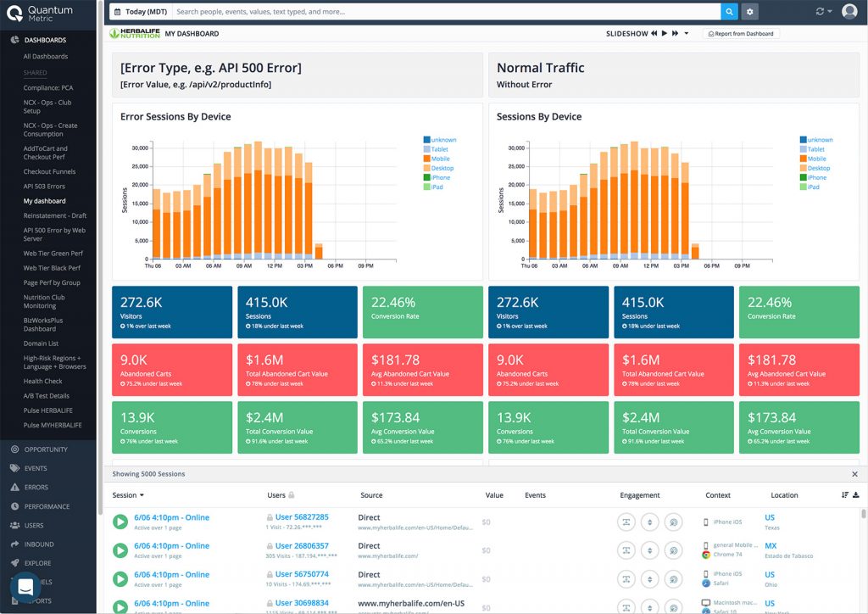Toggle iPad series in Error Sessions legend

pyautogui.click(x=433, y=187)
